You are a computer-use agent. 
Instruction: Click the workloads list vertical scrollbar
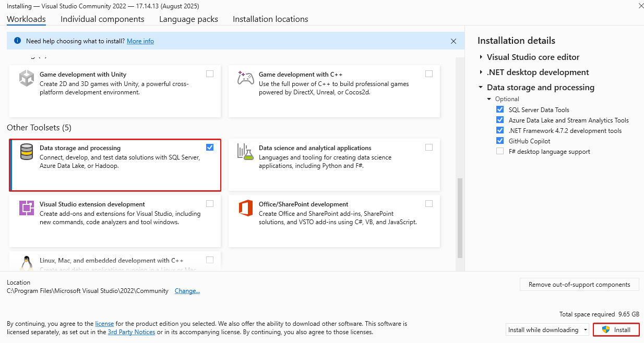pos(460,218)
